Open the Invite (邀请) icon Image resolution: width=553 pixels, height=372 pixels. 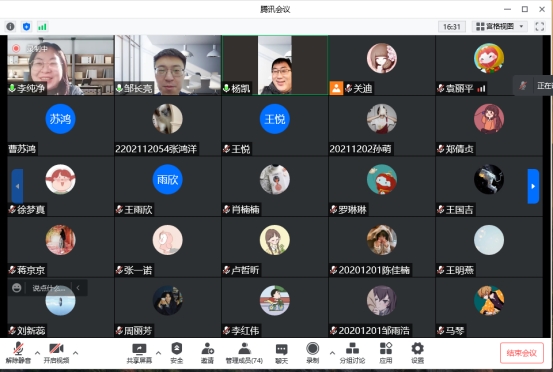point(207,353)
